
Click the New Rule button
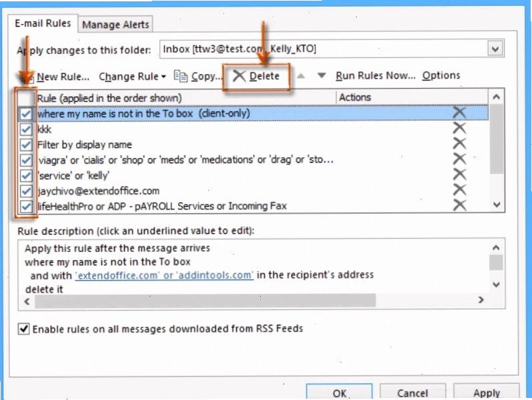(x=56, y=77)
